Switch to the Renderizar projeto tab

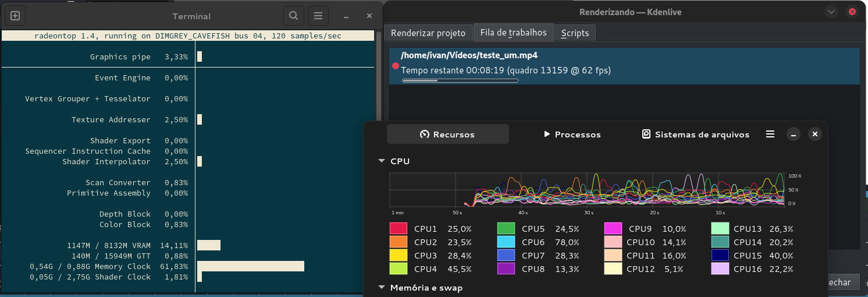point(428,33)
